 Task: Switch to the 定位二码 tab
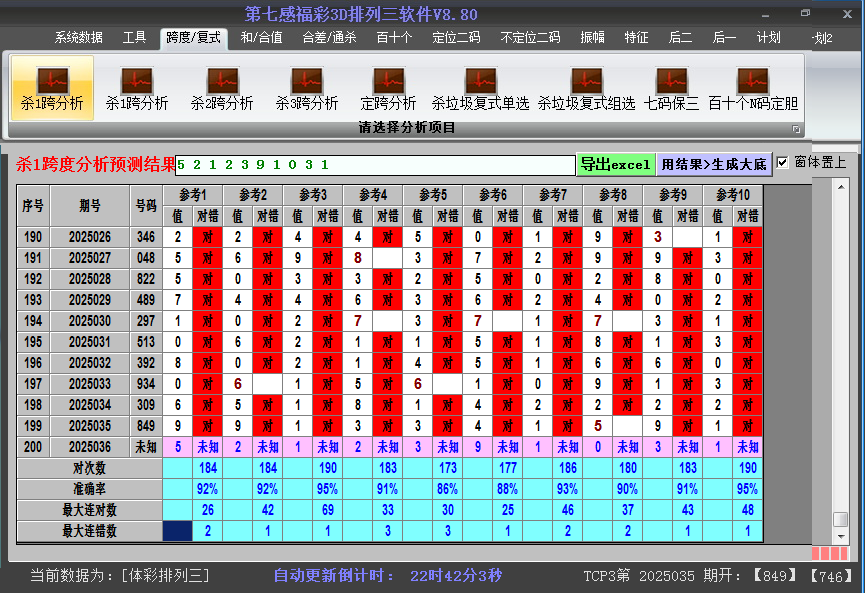(456, 38)
